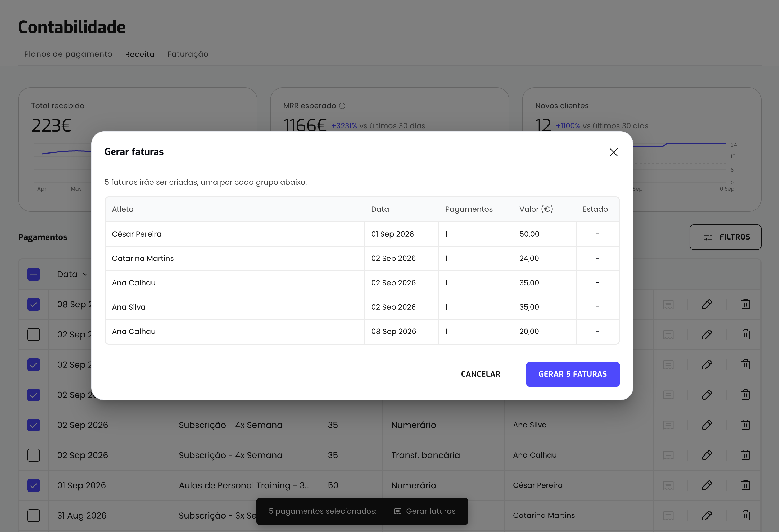Click trash icon on Catarina Martins row

[x=745, y=515]
